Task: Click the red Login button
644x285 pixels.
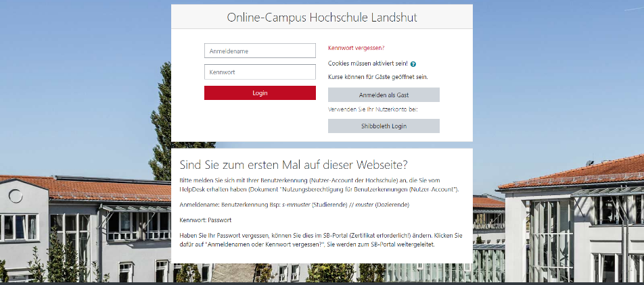Action: tap(260, 93)
